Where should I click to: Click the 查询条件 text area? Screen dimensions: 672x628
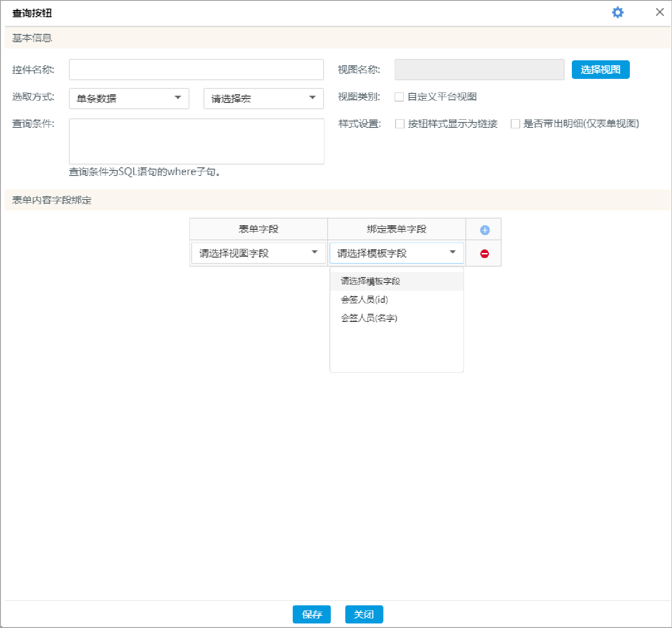pos(196,141)
